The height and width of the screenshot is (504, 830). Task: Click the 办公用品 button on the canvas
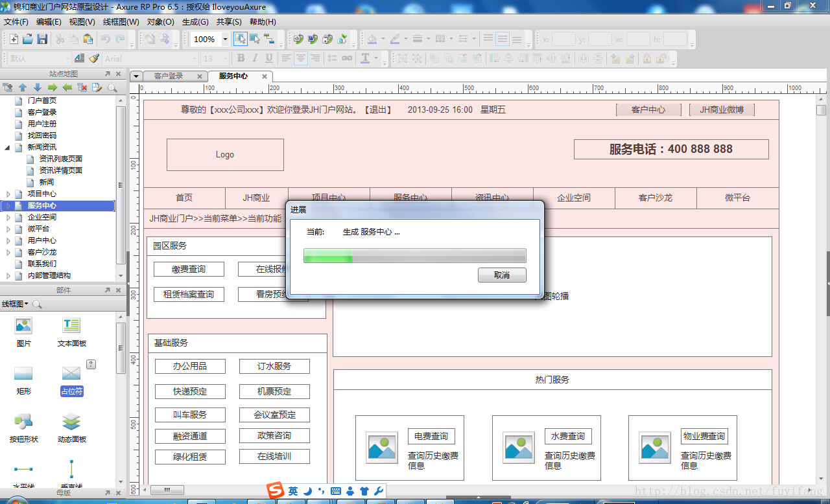pos(190,366)
